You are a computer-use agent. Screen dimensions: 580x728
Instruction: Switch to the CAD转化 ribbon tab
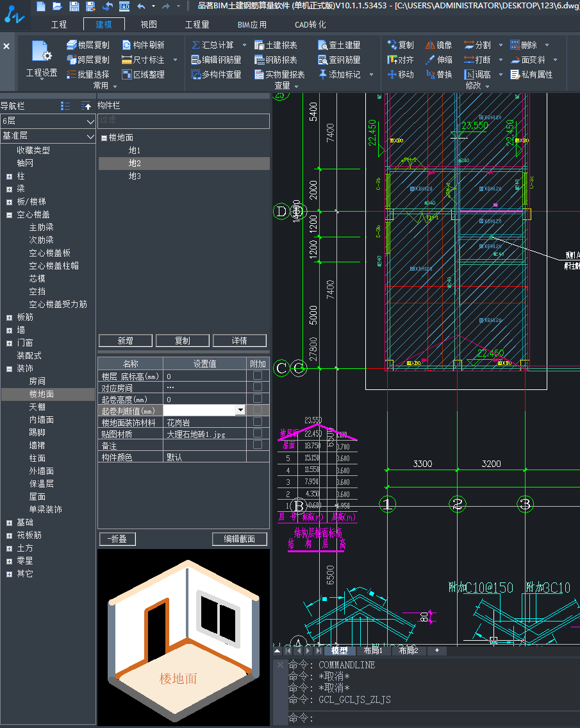310,24
